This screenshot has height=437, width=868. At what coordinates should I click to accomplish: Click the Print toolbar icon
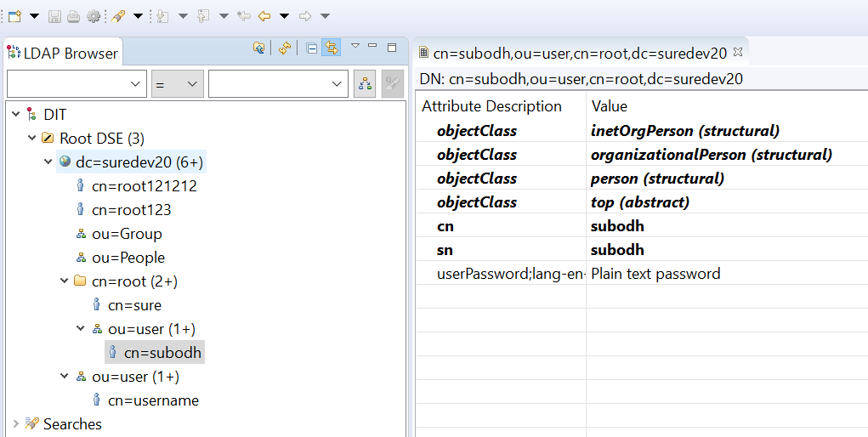pyautogui.click(x=73, y=17)
